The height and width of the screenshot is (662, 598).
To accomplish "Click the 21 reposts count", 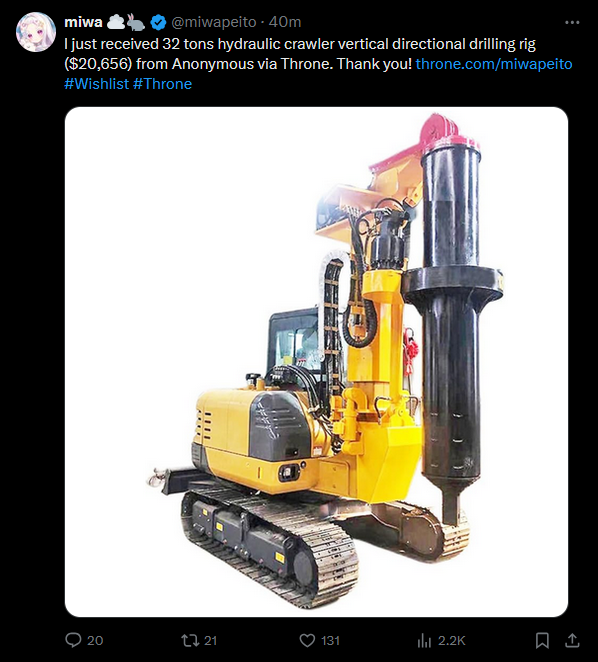I will tap(210, 640).
